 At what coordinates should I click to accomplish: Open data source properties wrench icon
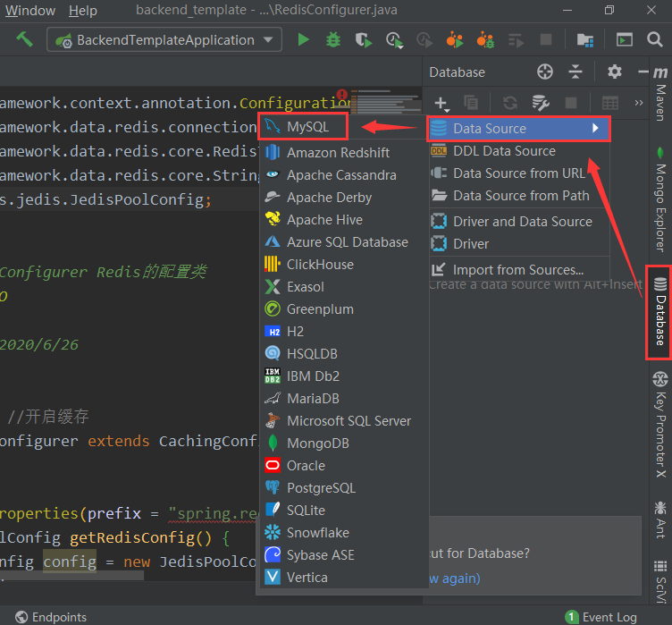click(541, 103)
